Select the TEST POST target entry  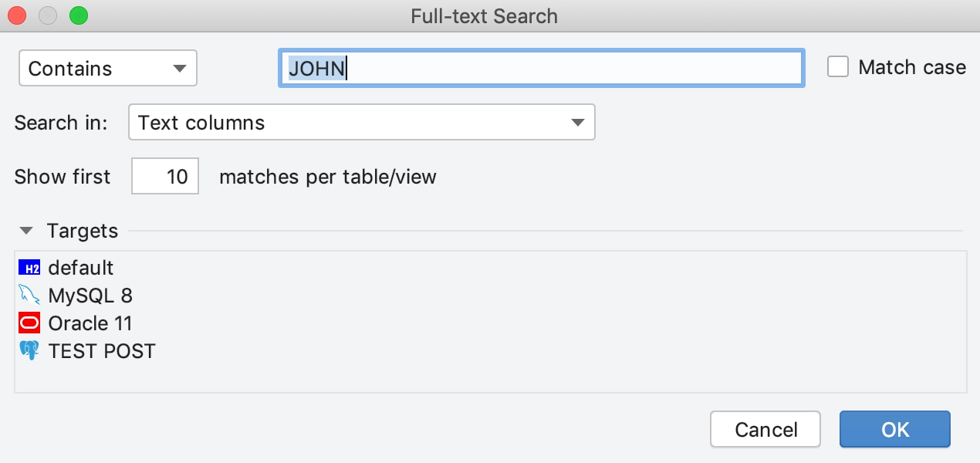pos(102,351)
